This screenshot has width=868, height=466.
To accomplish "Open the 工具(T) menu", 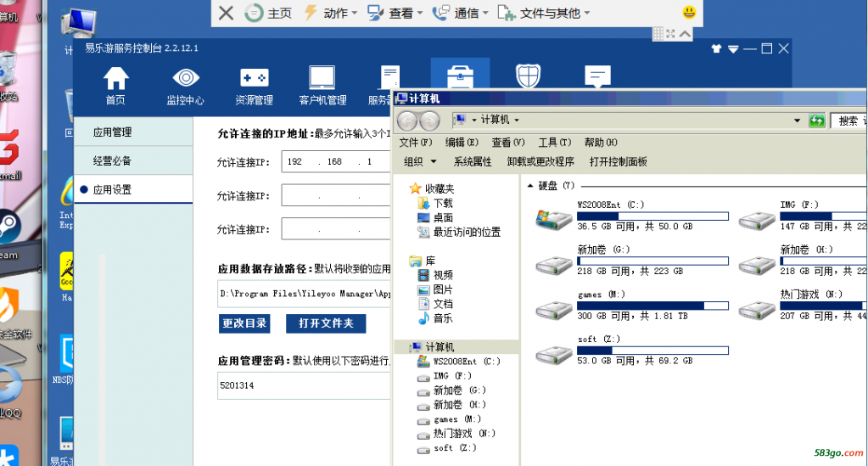I will pyautogui.click(x=554, y=143).
